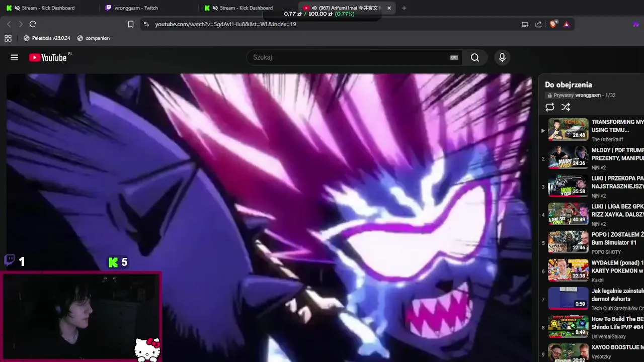This screenshot has width=644, height=362.
Task: Click the channel name 'Vysotzky'
Action: [x=601, y=357]
